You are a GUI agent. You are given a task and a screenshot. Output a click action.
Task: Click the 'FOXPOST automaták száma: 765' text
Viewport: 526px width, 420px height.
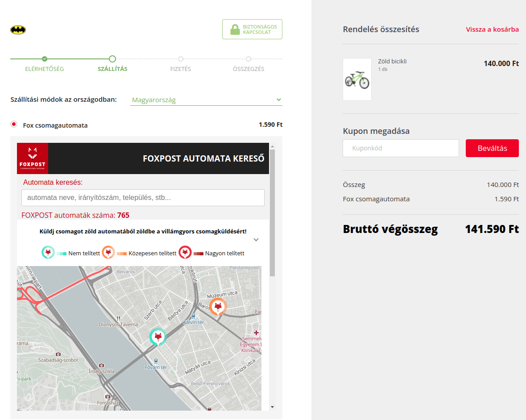[x=75, y=215]
